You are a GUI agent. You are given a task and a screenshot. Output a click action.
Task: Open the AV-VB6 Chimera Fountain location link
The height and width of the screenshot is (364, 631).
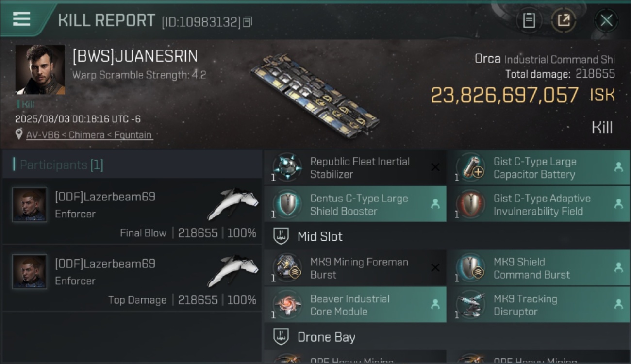coord(89,135)
